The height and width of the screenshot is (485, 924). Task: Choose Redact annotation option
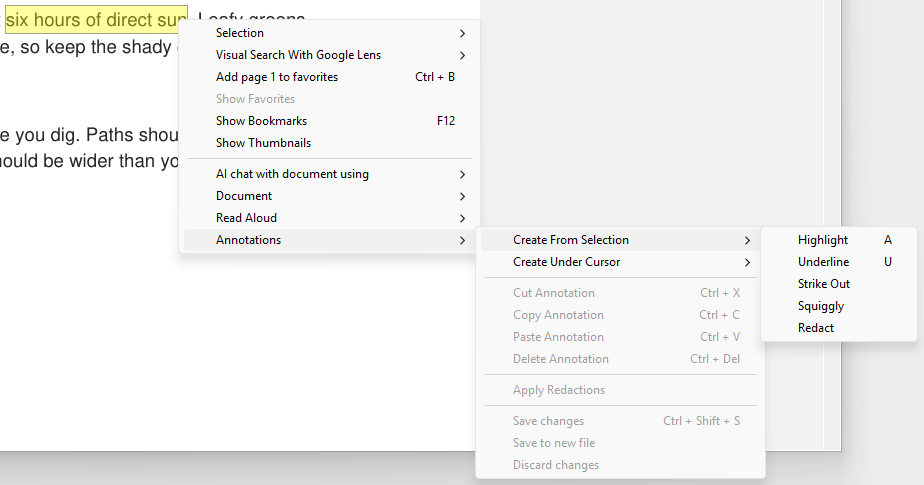click(x=839, y=328)
